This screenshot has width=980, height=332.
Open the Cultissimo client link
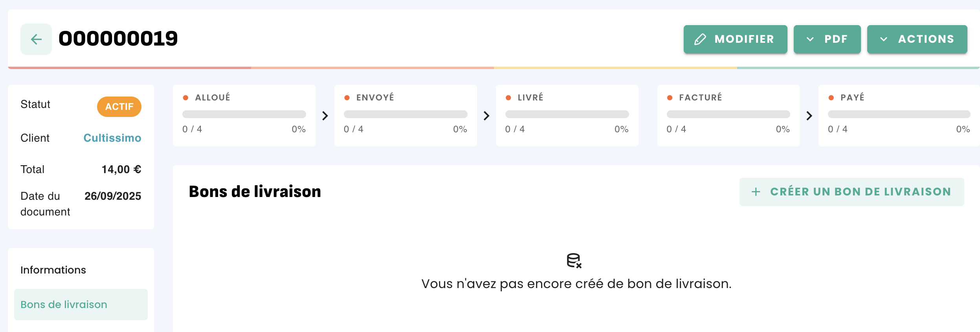(112, 138)
